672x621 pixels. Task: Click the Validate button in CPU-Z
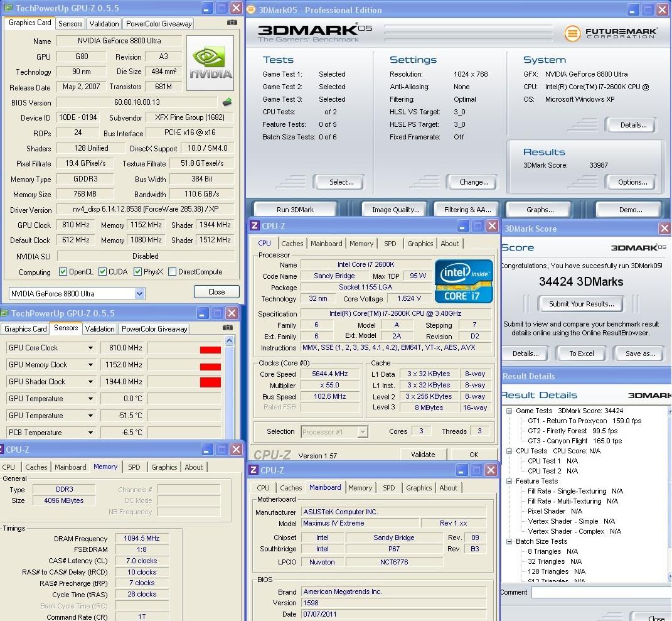(x=423, y=454)
